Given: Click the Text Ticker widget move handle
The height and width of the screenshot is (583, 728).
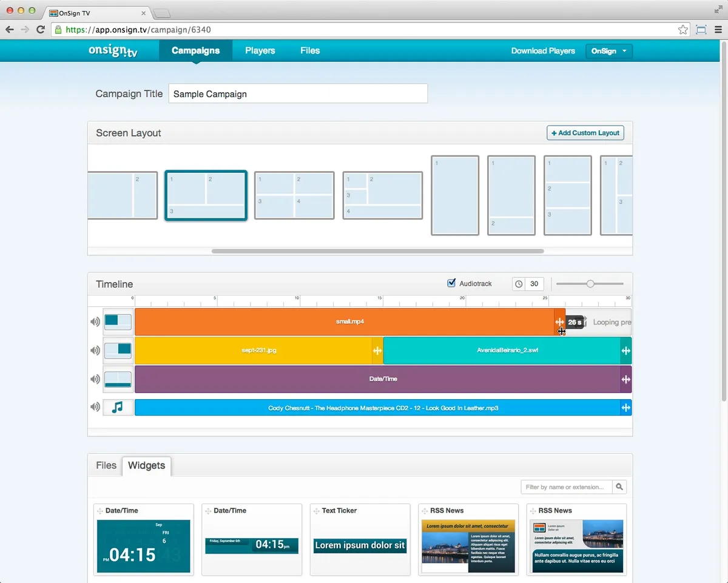Looking at the screenshot, I should pos(316,511).
